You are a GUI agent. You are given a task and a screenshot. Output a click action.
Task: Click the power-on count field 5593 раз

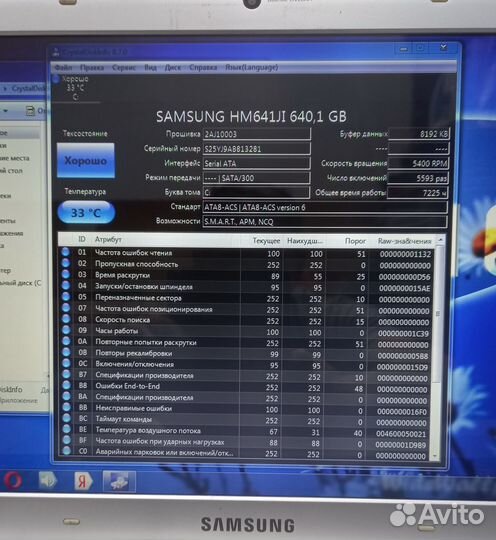coord(418,178)
